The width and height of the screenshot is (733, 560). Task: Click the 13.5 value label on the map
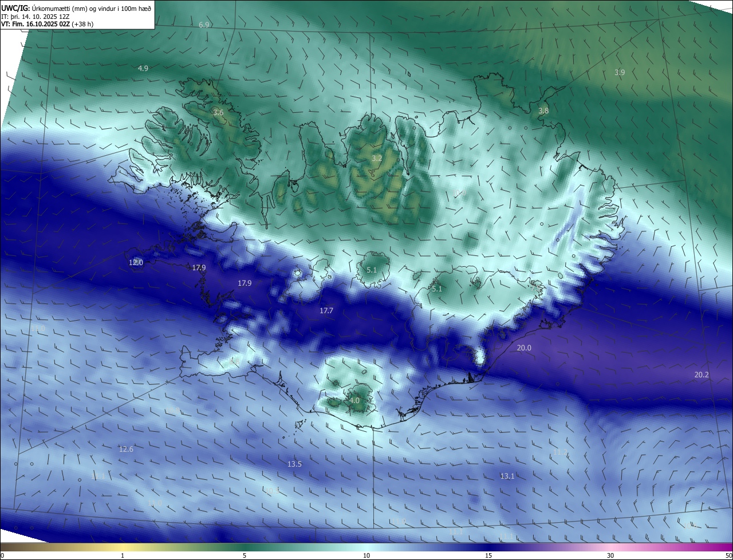[x=294, y=464]
